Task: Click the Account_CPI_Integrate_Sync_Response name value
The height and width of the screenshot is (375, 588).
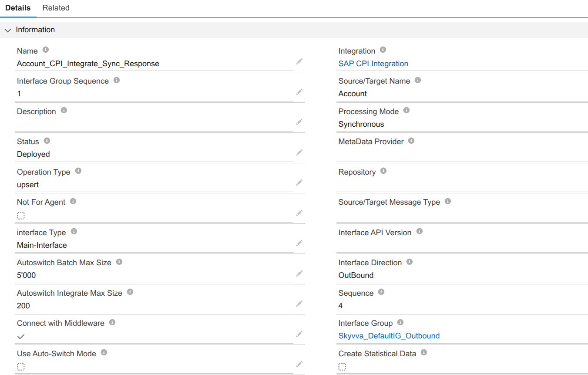Action: [88, 64]
